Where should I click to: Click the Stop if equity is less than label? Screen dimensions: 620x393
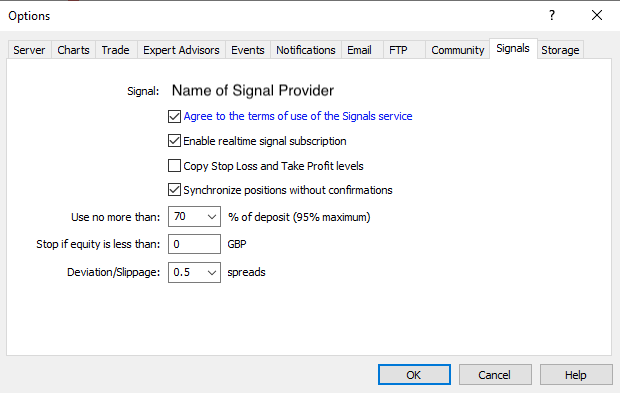(x=98, y=244)
